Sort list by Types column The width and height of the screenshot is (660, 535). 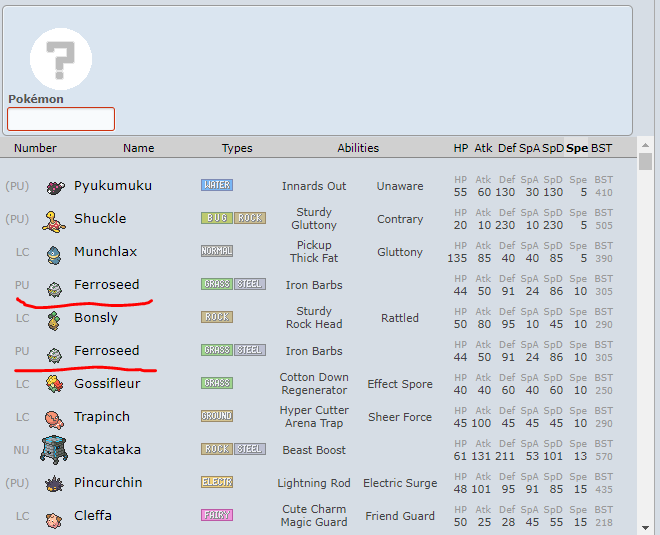pyautogui.click(x=237, y=148)
